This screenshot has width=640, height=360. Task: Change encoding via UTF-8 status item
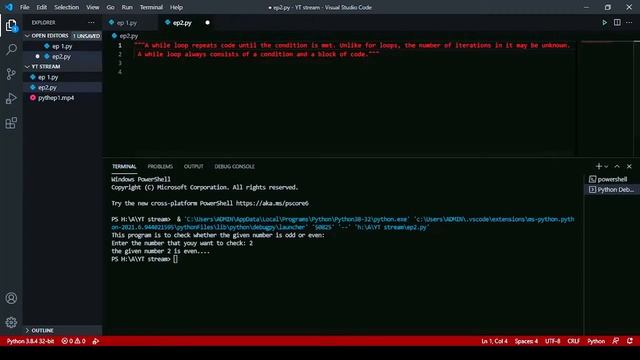point(553,341)
